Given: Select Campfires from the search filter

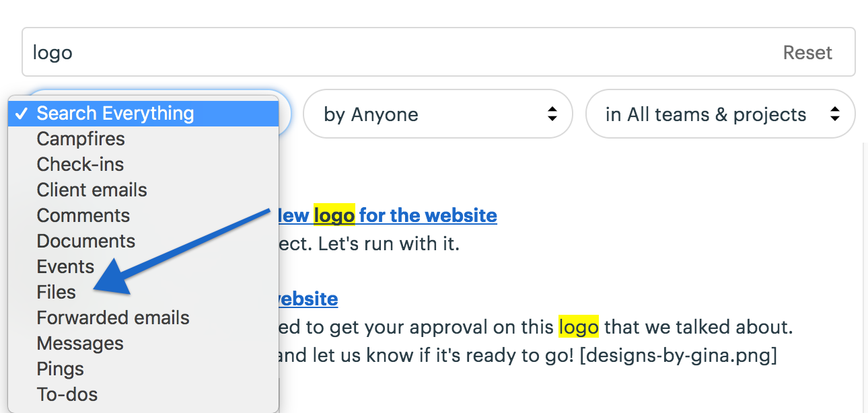Looking at the screenshot, I should pyautogui.click(x=81, y=139).
